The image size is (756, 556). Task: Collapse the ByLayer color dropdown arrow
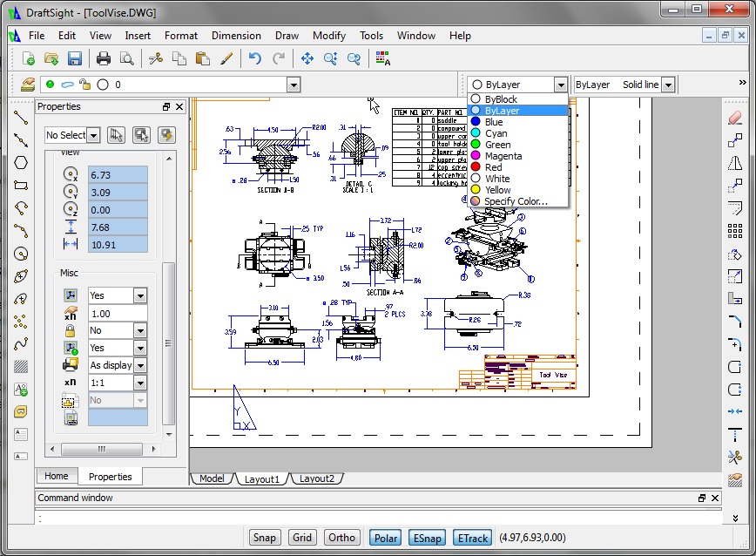(560, 85)
